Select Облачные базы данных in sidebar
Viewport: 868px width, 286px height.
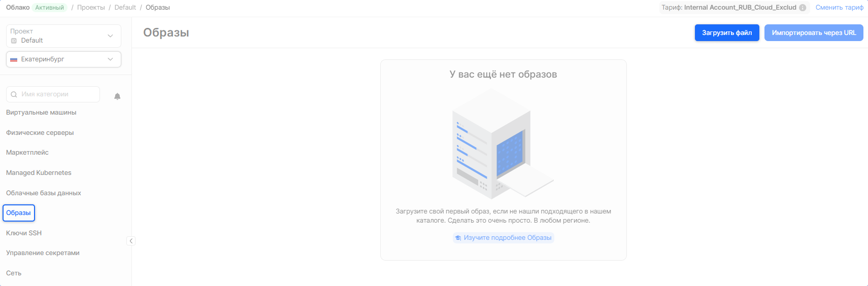click(44, 193)
